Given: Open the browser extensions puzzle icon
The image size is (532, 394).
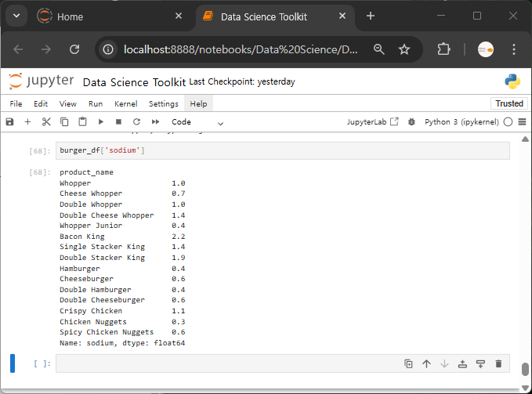Looking at the screenshot, I should pos(443,49).
